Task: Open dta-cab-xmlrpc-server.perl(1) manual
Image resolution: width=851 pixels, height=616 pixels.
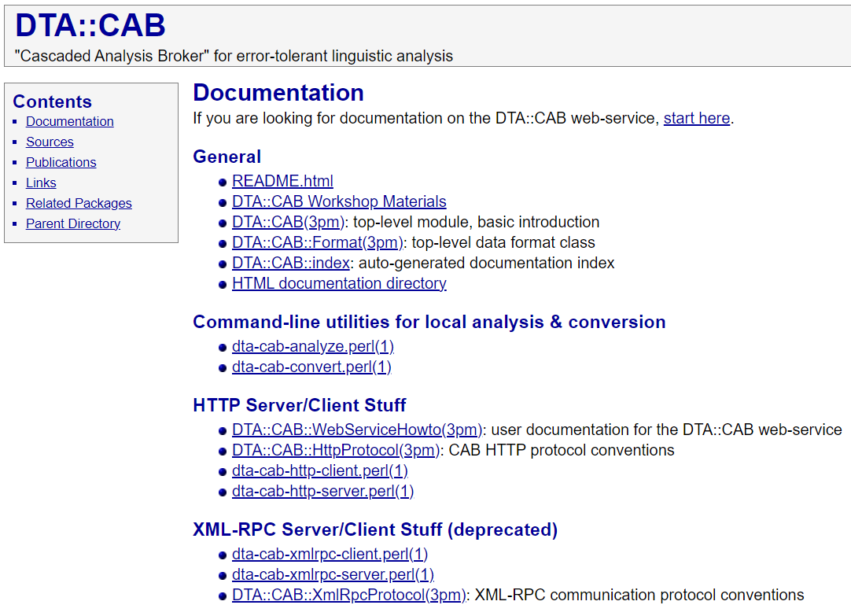Action: (333, 574)
